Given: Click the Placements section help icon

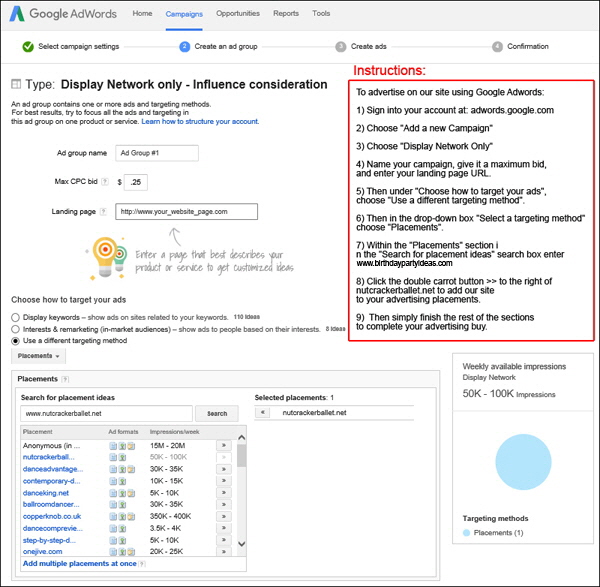Looking at the screenshot, I should 65,379.
